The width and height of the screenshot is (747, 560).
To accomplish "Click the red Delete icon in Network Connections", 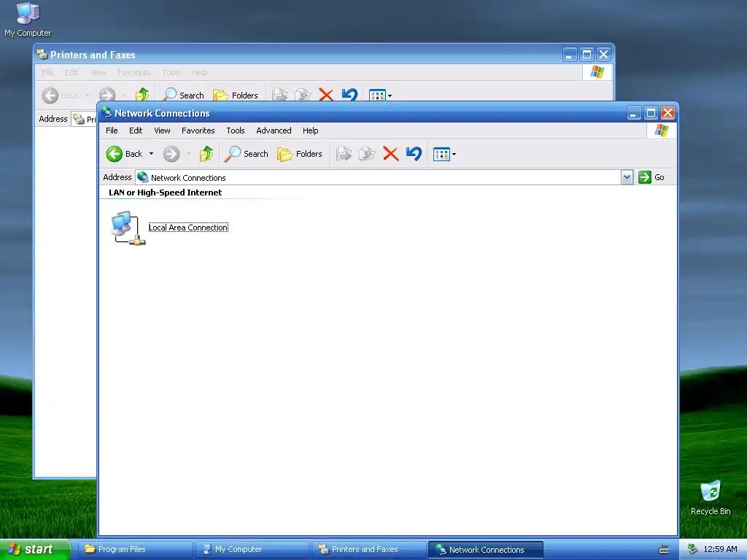I will point(391,154).
